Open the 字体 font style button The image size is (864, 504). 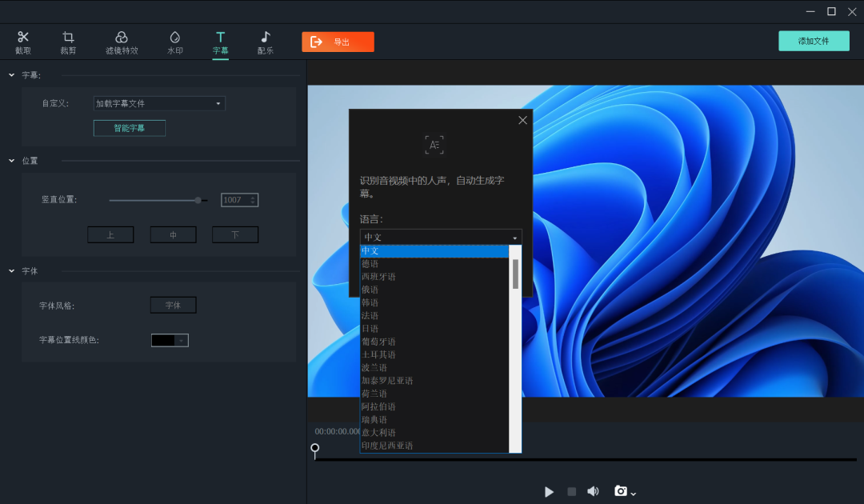(x=173, y=305)
